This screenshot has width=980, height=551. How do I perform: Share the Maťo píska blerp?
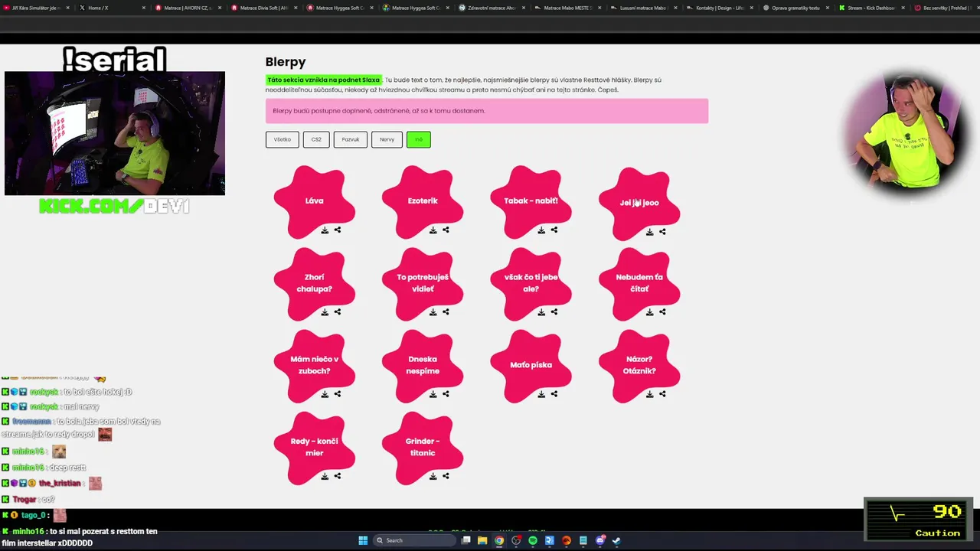coord(554,394)
